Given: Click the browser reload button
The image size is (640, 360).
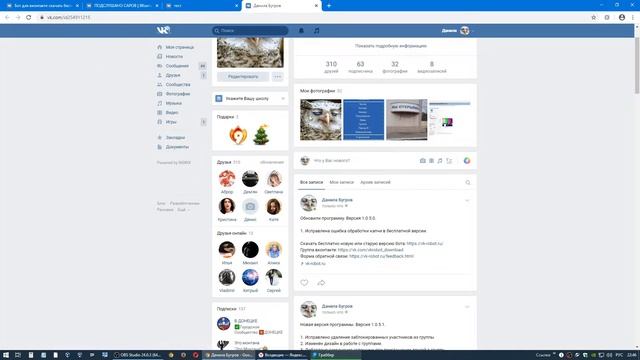Looking at the screenshot, I should pos(29,18).
